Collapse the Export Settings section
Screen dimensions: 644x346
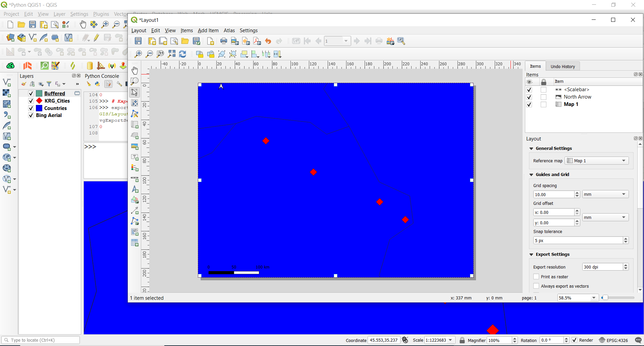(x=531, y=254)
